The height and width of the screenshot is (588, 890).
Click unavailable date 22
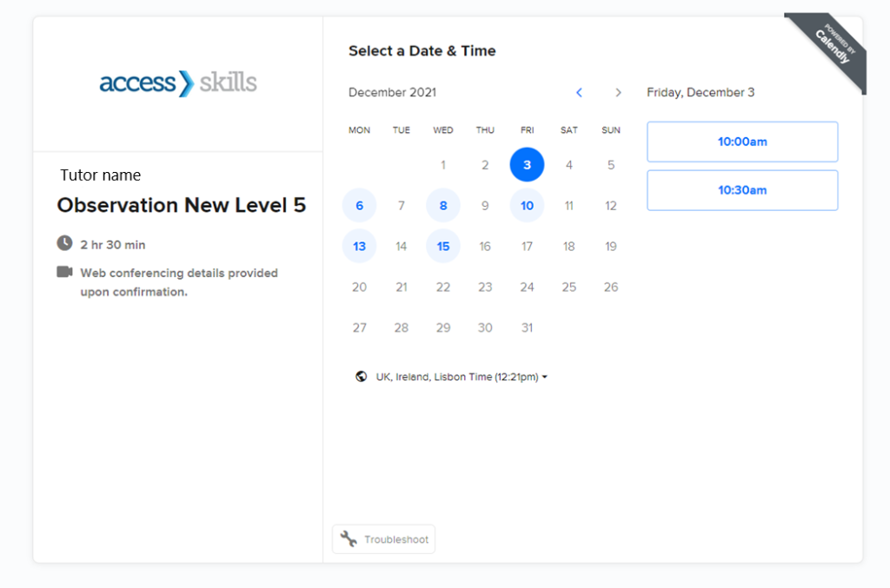tap(443, 287)
